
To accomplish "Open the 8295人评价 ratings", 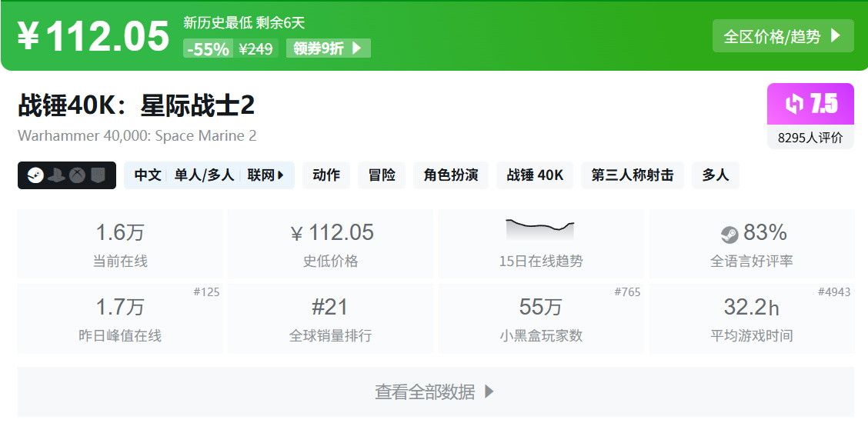I will [810, 138].
